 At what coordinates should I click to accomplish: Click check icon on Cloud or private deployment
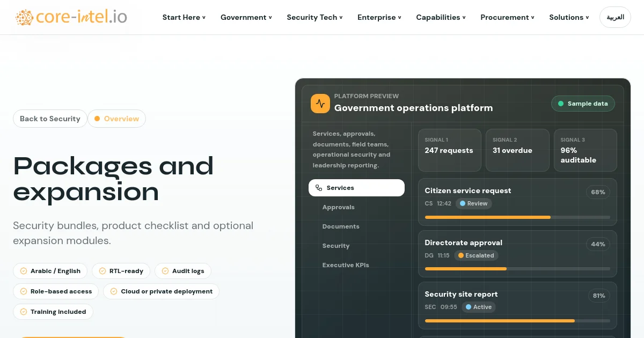(114, 291)
